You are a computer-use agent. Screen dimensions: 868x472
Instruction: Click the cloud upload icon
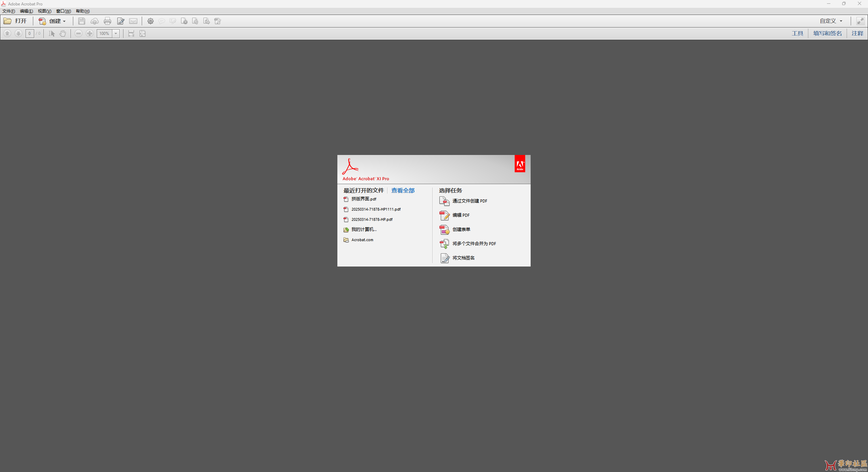(x=95, y=21)
